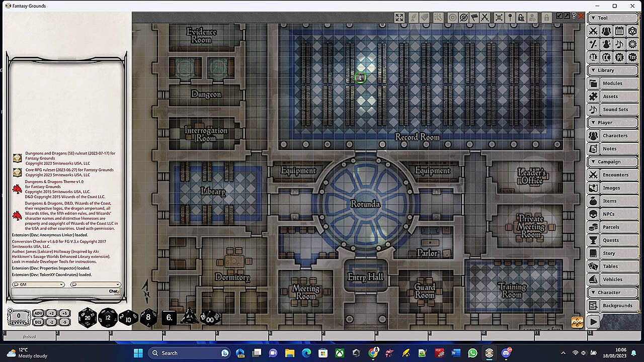Collapse the Player sidebar section

[613, 123]
